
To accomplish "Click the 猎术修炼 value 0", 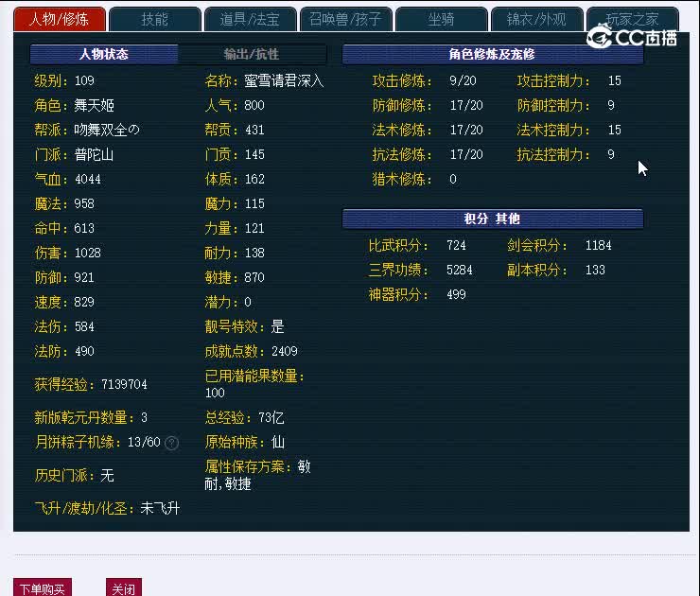I will click(453, 179).
